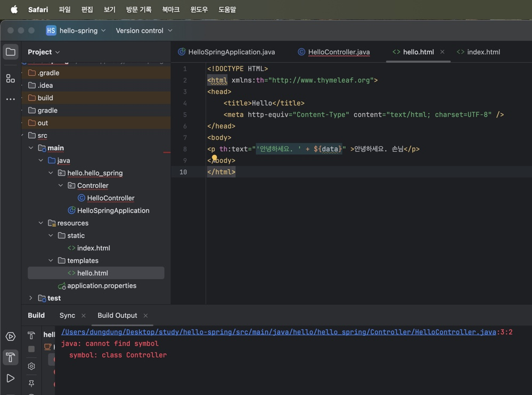Click the rebuild hammer icon in Build panel

point(31,335)
